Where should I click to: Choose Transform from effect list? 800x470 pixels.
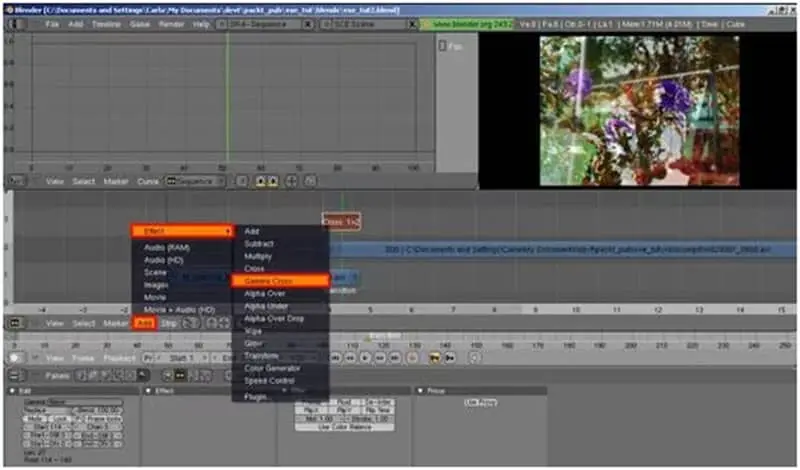[261, 356]
